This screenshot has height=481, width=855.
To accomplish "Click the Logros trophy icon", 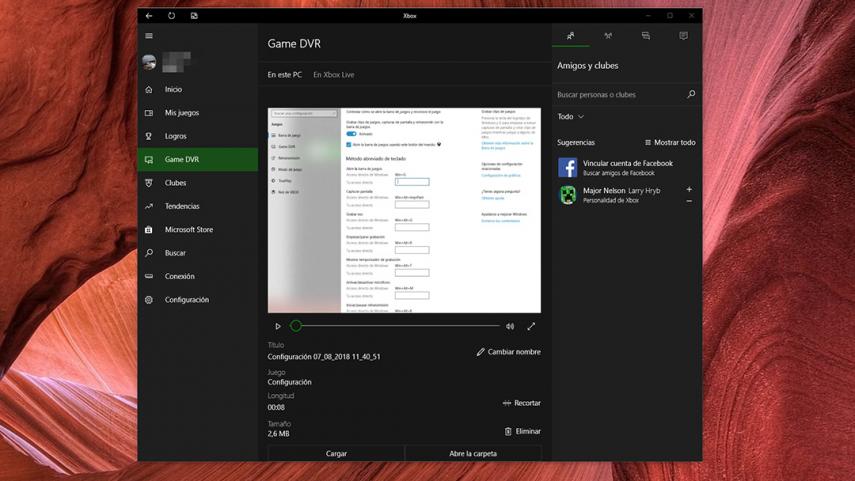I will 149,136.
